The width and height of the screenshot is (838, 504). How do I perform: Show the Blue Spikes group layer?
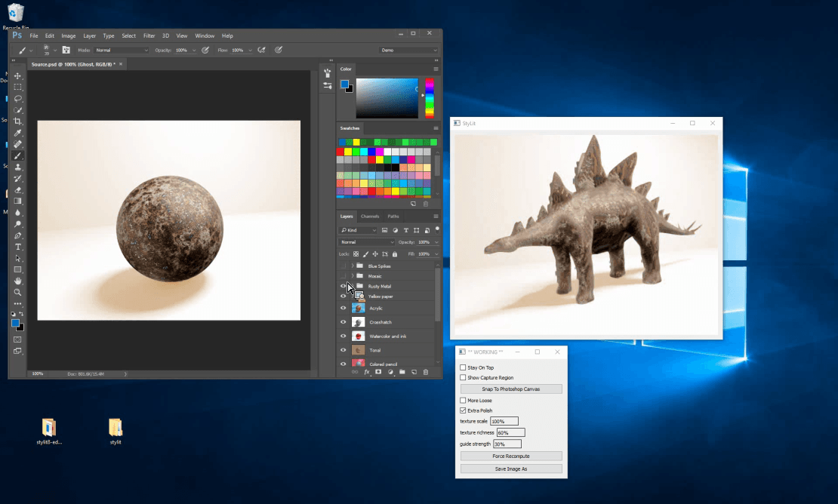pos(343,266)
